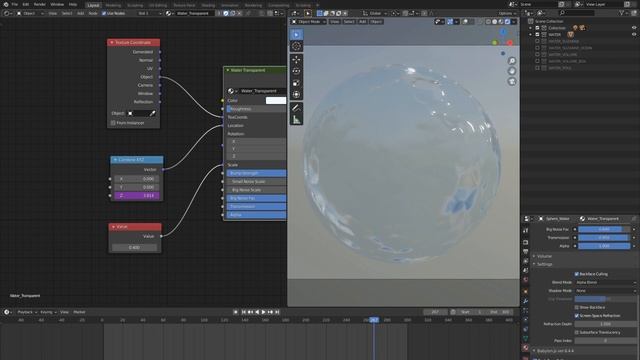Open the Window menu
This screenshot has width=640, height=360.
point(57,4)
